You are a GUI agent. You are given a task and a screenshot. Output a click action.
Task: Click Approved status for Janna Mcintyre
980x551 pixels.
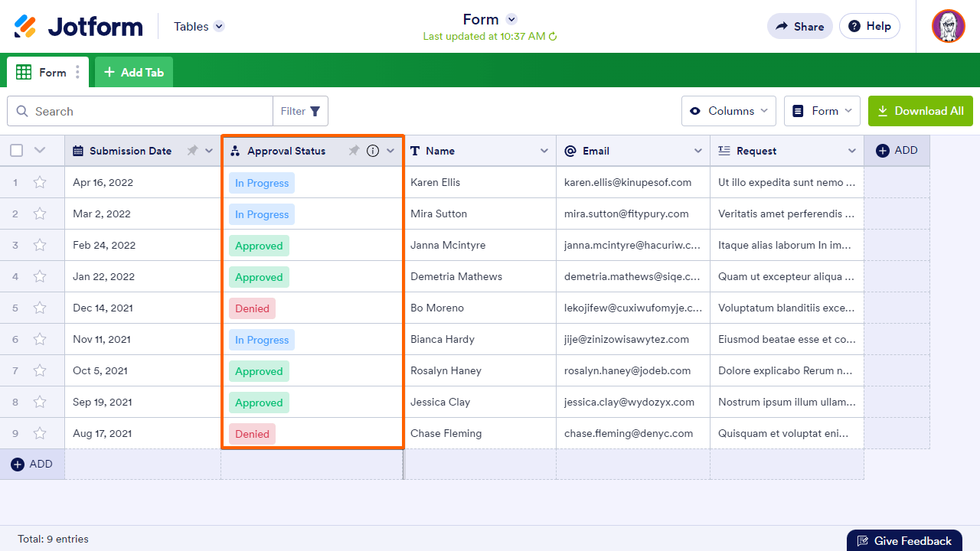(x=259, y=246)
